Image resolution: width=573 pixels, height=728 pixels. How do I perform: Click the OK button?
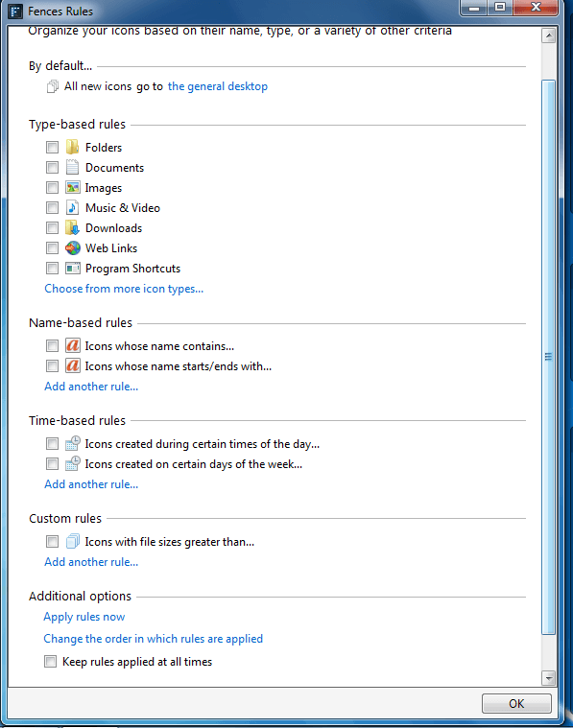(x=516, y=703)
